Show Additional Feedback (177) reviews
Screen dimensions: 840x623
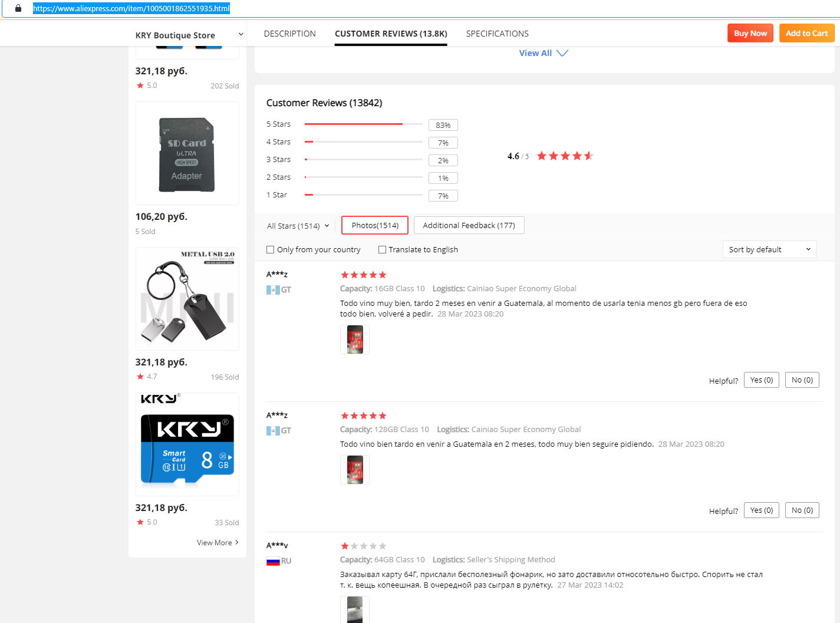coord(469,225)
